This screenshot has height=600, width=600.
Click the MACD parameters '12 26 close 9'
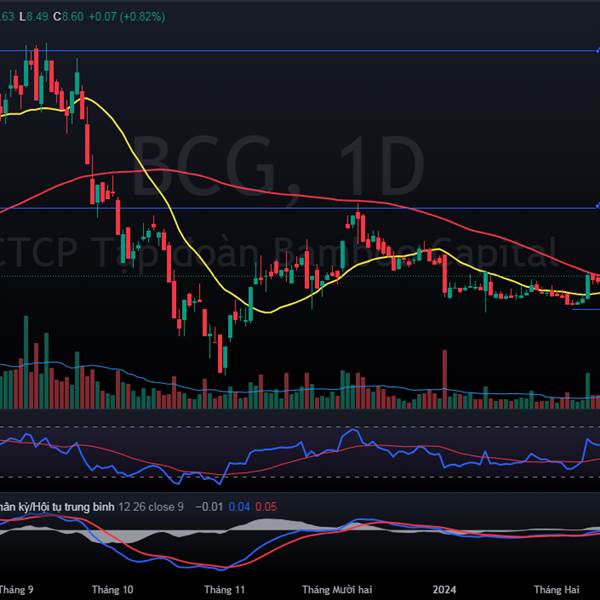point(151,507)
